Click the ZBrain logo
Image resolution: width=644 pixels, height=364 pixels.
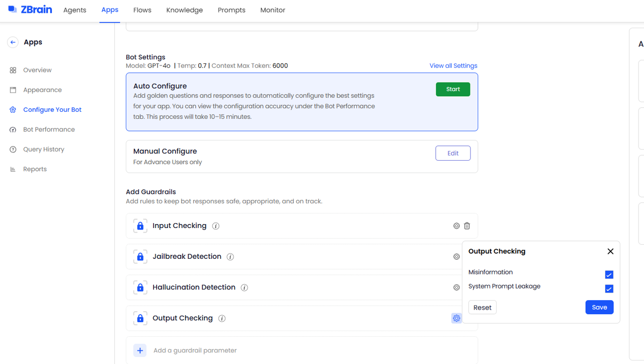(x=30, y=10)
